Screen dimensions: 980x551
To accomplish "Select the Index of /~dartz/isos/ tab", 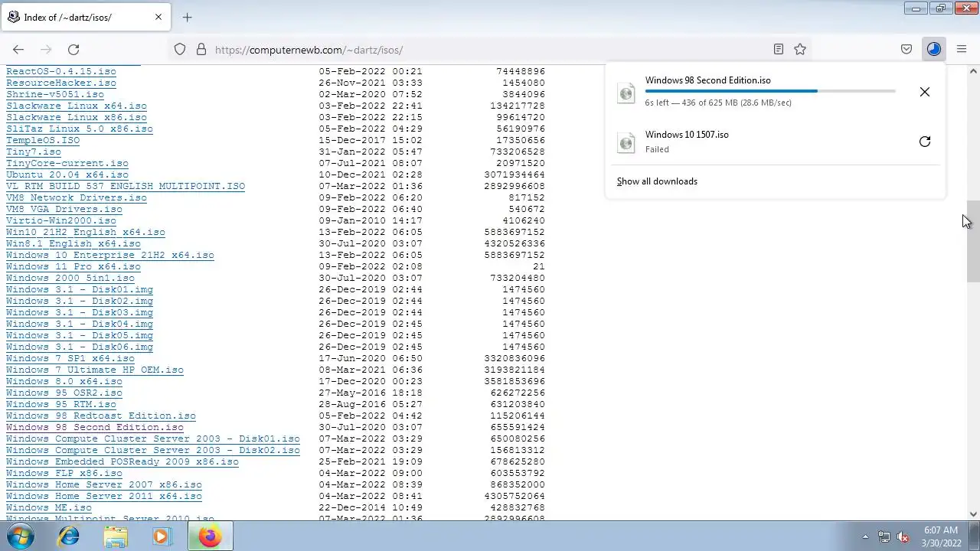I will click(x=84, y=17).
